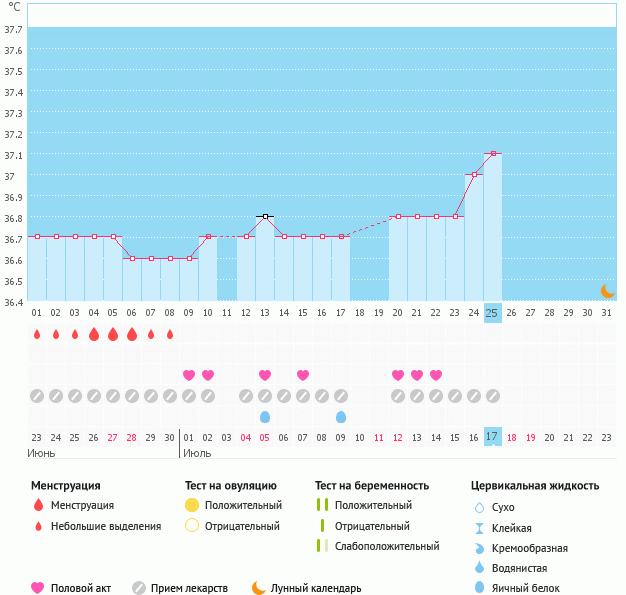Select the highlighted day 25 on the axis
This screenshot has width=626, height=595.
[x=492, y=313]
